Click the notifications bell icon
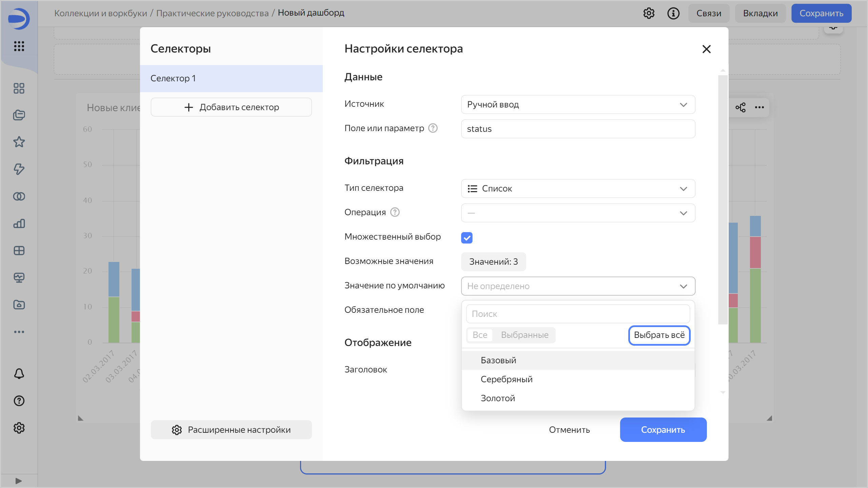Screen dimensions: 868x488 [x=19, y=374]
